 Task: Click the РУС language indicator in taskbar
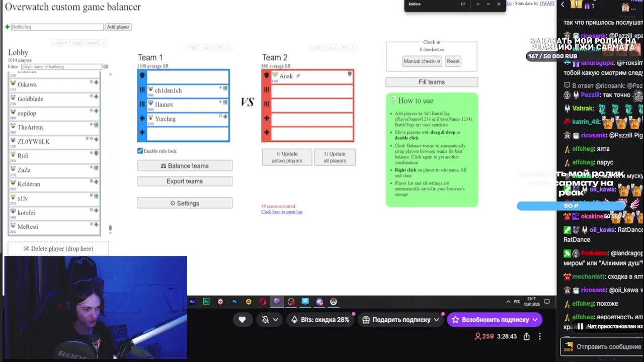517,302
